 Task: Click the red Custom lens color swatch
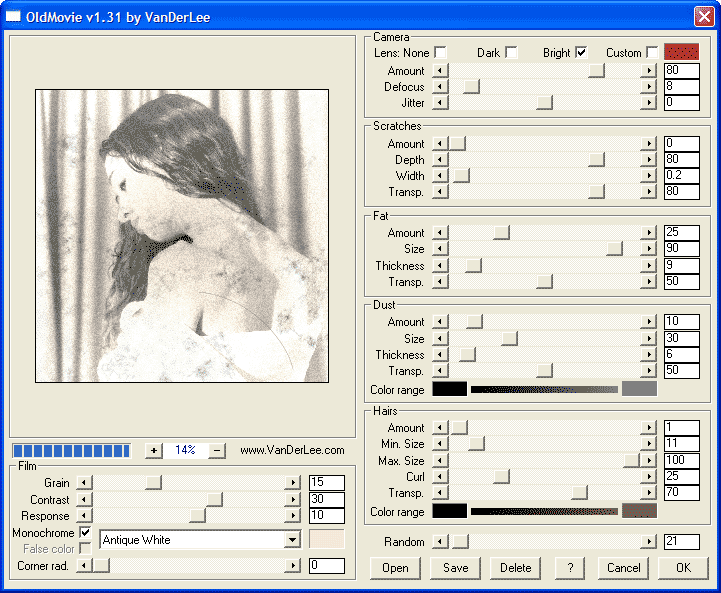point(681,52)
